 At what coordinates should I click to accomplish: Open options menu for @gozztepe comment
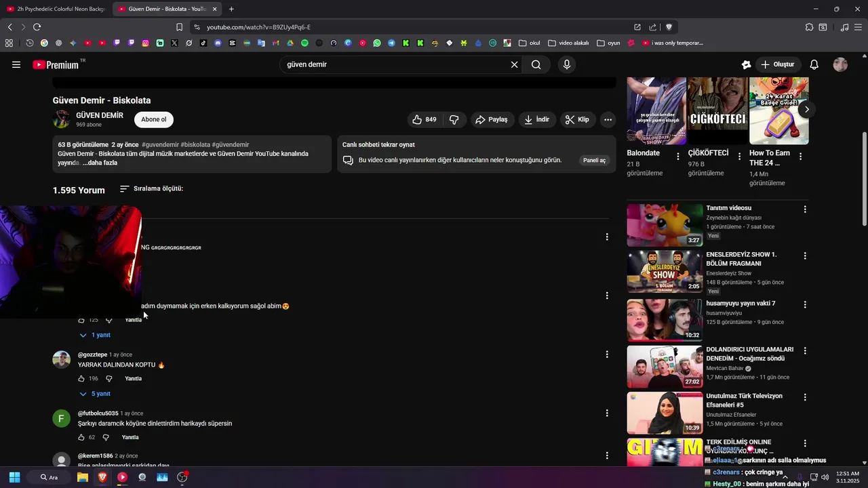point(607,354)
